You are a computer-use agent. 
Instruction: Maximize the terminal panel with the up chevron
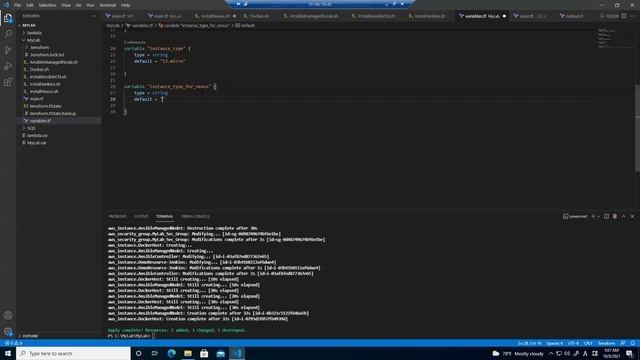tap(623, 216)
